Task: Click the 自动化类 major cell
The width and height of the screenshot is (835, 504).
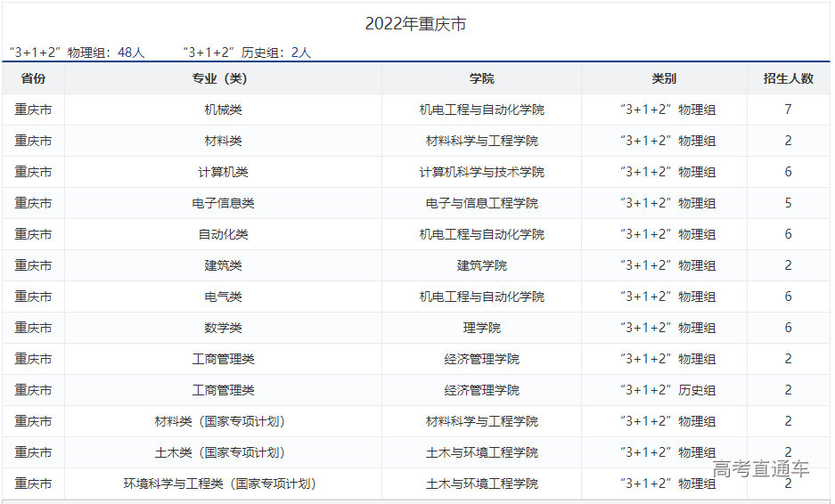Action: pyautogui.click(x=223, y=234)
